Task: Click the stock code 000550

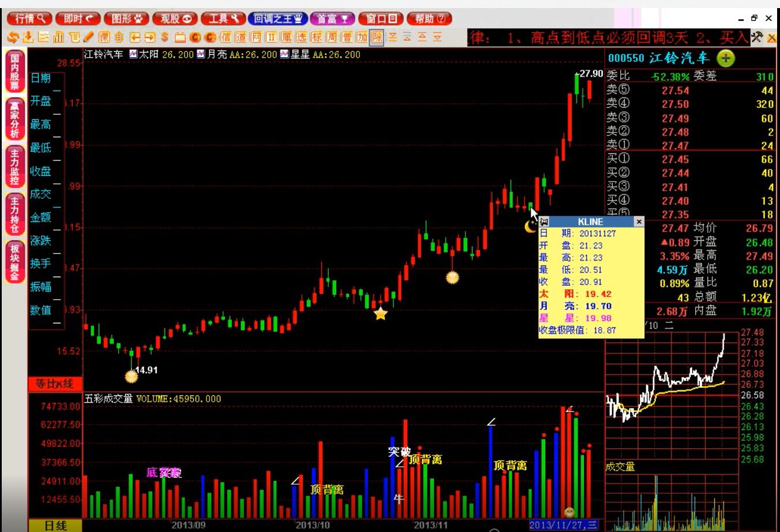Action: click(x=626, y=58)
